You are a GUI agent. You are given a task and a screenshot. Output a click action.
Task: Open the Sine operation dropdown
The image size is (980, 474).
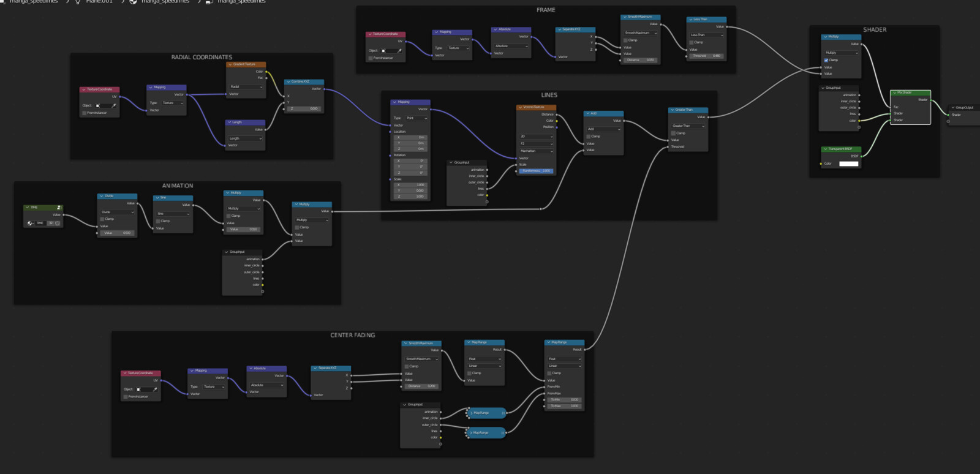coord(173,214)
